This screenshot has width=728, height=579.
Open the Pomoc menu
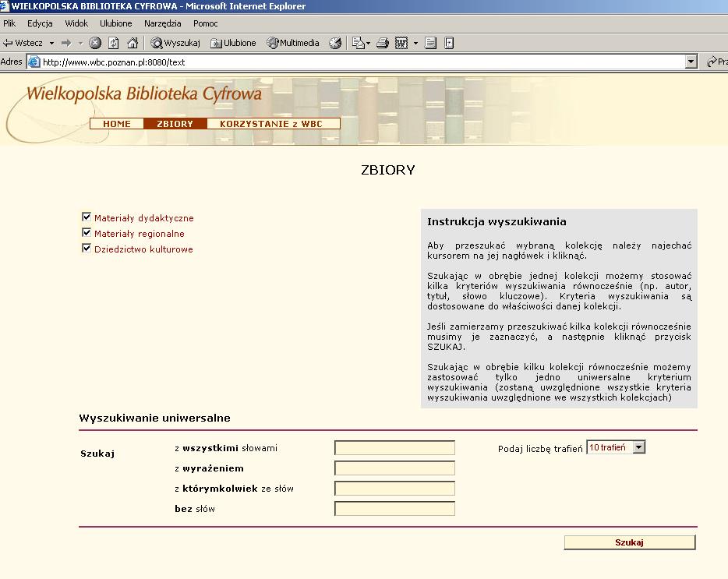point(205,23)
